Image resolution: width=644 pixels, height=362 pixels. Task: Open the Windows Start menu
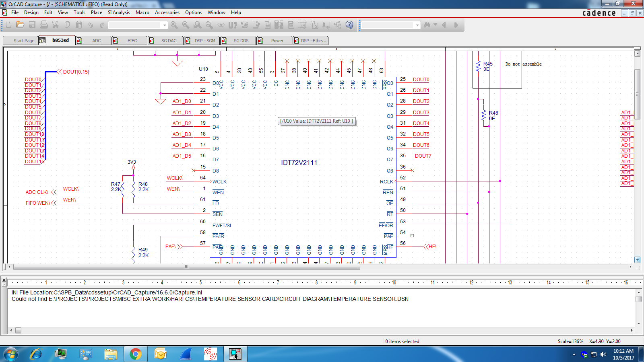pyautogui.click(x=11, y=354)
